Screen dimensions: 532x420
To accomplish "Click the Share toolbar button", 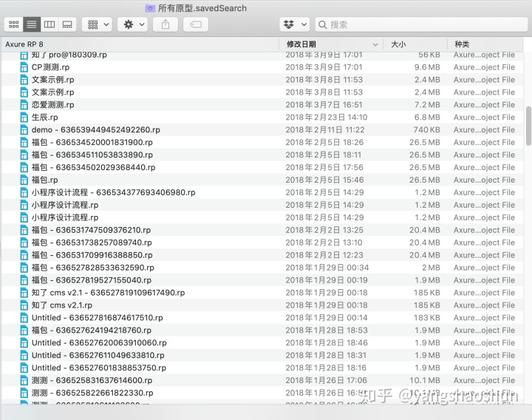I will click(x=166, y=24).
